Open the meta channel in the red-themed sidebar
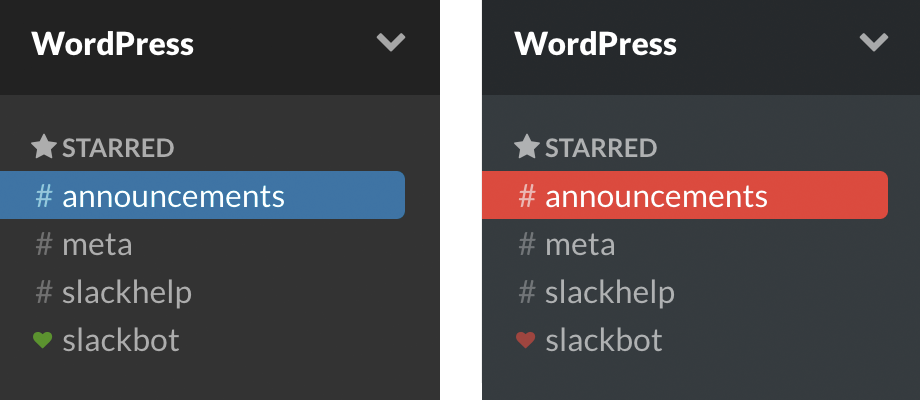The width and height of the screenshot is (920, 400). tap(580, 244)
